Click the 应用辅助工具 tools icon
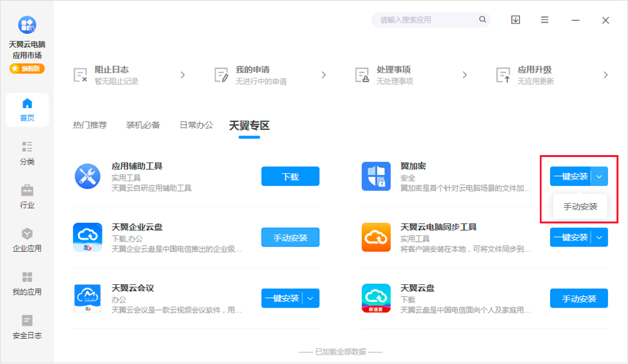The width and height of the screenshot is (628, 364). click(x=88, y=176)
